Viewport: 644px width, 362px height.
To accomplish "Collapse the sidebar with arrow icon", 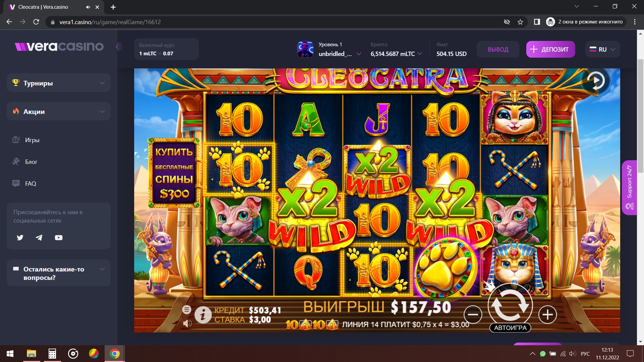I will 117,47.
